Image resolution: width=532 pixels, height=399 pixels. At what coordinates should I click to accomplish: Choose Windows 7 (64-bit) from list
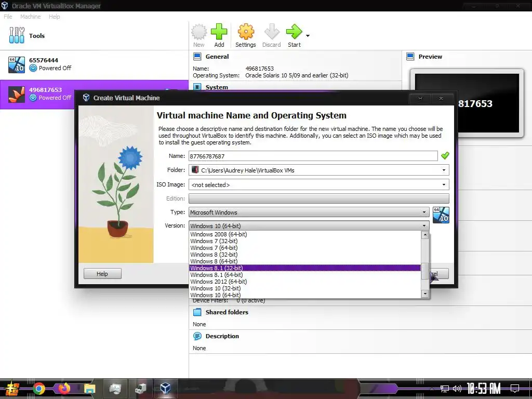[x=304, y=248]
